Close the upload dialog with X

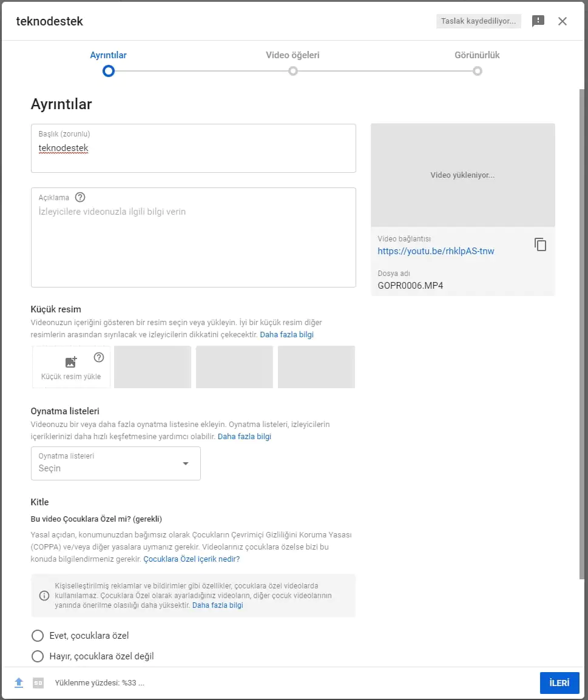[x=562, y=21]
